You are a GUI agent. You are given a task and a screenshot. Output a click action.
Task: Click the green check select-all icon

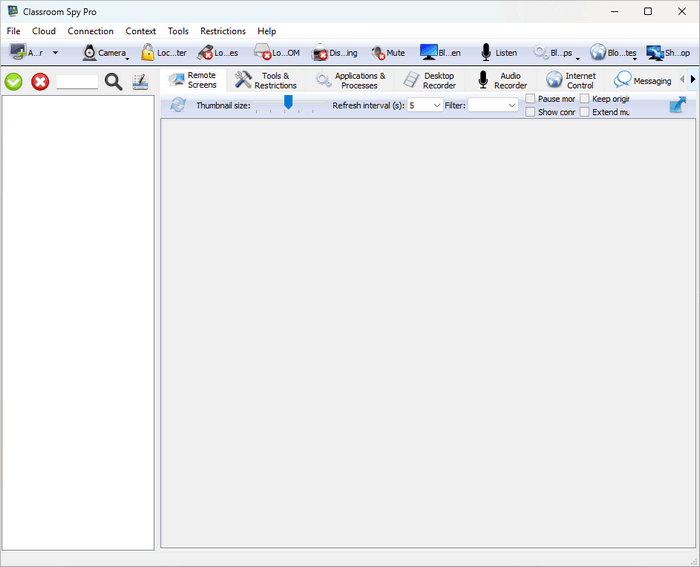click(14, 82)
